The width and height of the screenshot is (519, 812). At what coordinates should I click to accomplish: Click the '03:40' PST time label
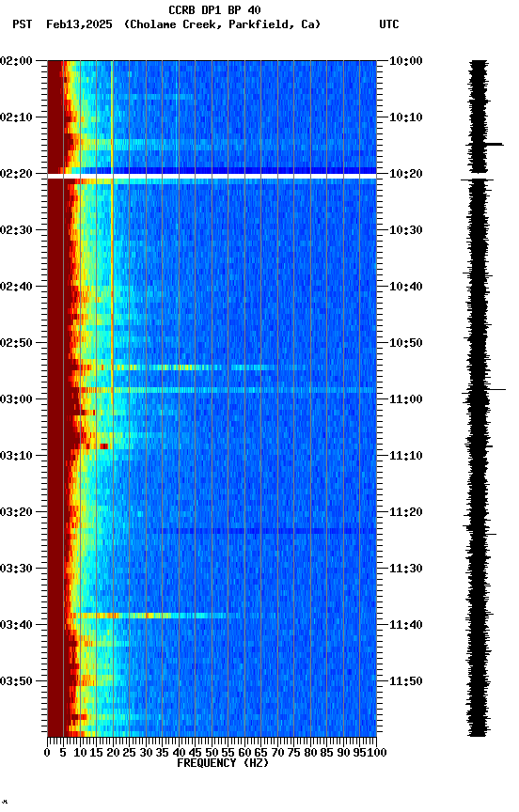coord(16,625)
